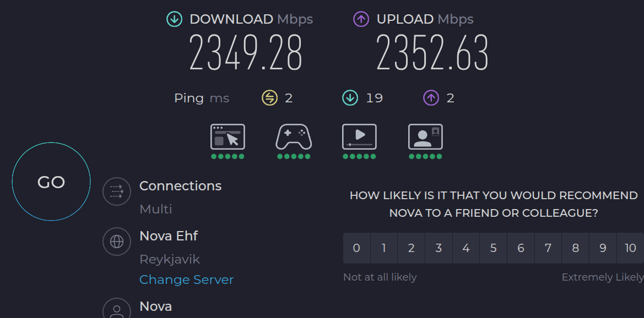This screenshot has width=644, height=318.
Task: Click the Change Server link
Action: (x=186, y=279)
